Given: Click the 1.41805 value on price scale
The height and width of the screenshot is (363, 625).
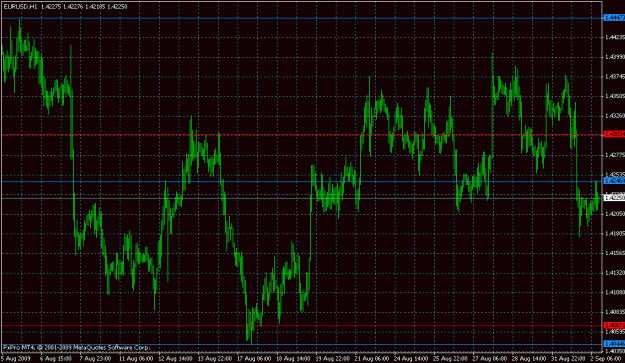Looking at the screenshot, I should pyautogui.click(x=615, y=233).
